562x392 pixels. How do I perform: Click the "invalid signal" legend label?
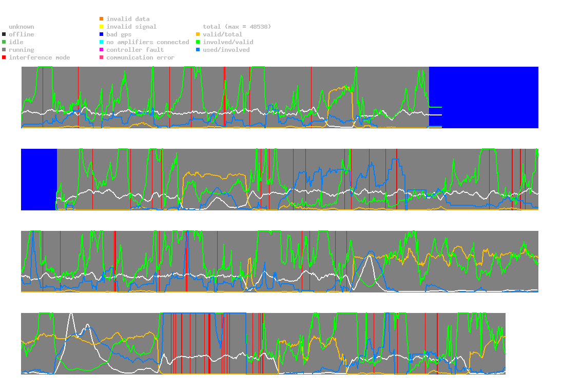[131, 27]
